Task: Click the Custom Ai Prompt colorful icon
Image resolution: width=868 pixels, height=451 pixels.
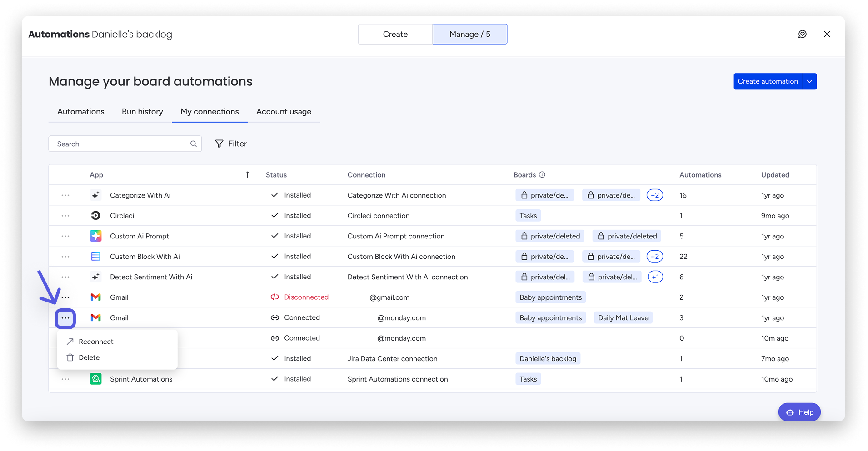Action: point(95,236)
